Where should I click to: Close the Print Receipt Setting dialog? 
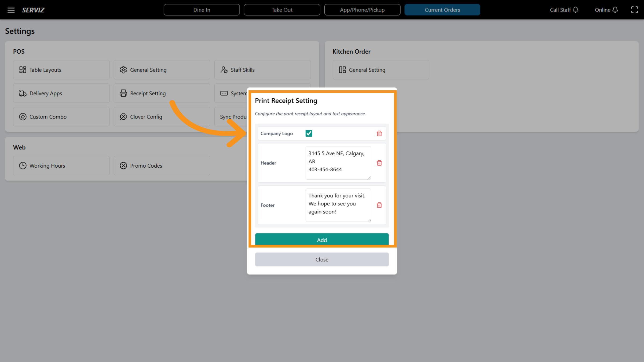coord(322,259)
